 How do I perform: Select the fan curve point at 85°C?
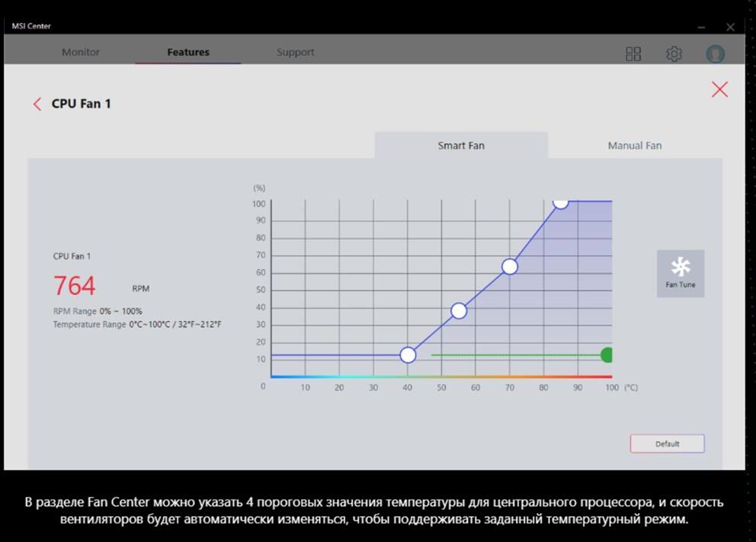pyautogui.click(x=561, y=203)
